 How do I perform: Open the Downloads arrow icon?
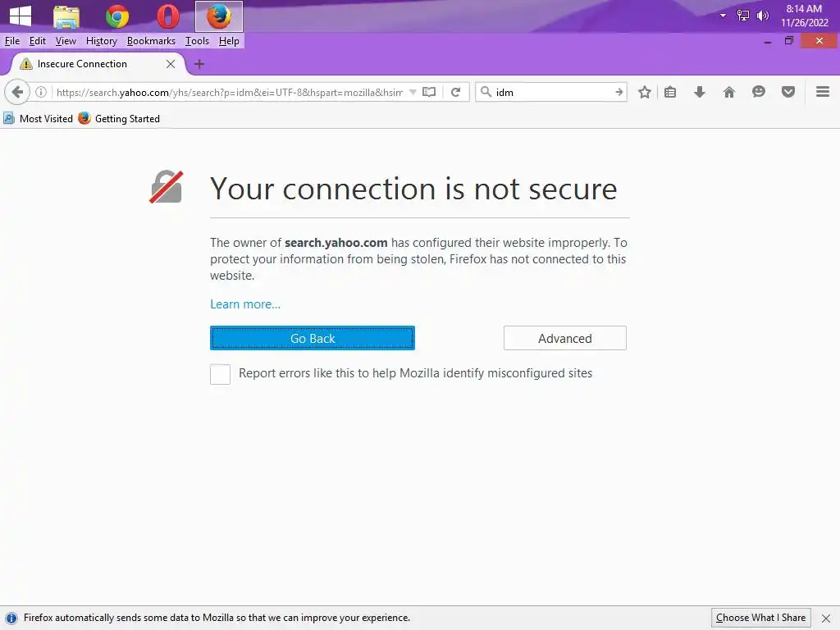tap(699, 92)
